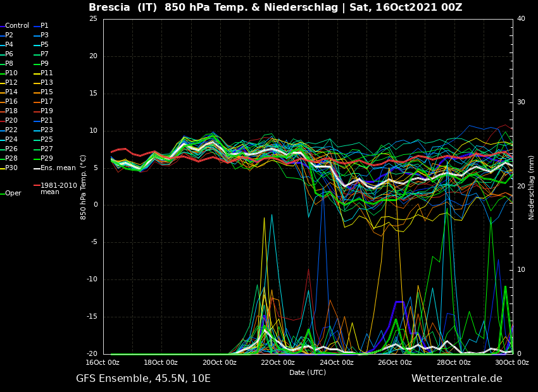Screen dimensions: 538x392
Task: Select the "24Oct 00z" tick label
Action: coord(337,362)
